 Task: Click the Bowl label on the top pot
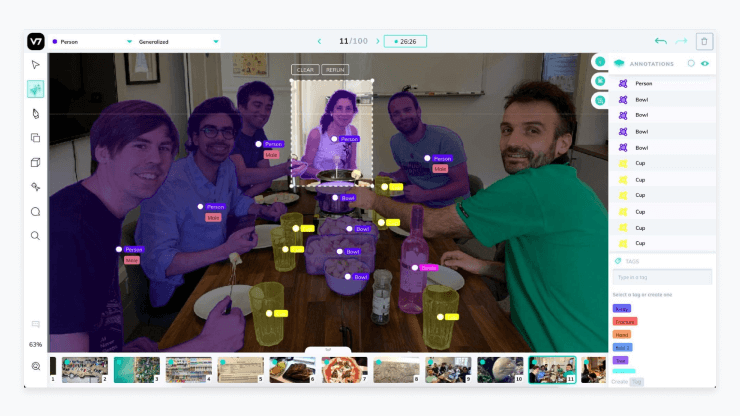(348, 198)
